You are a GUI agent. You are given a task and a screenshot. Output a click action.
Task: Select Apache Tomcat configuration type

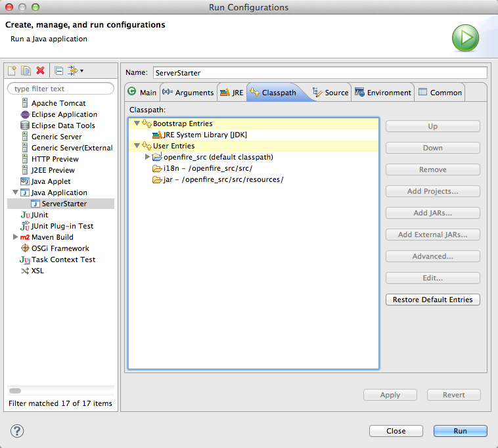58,103
